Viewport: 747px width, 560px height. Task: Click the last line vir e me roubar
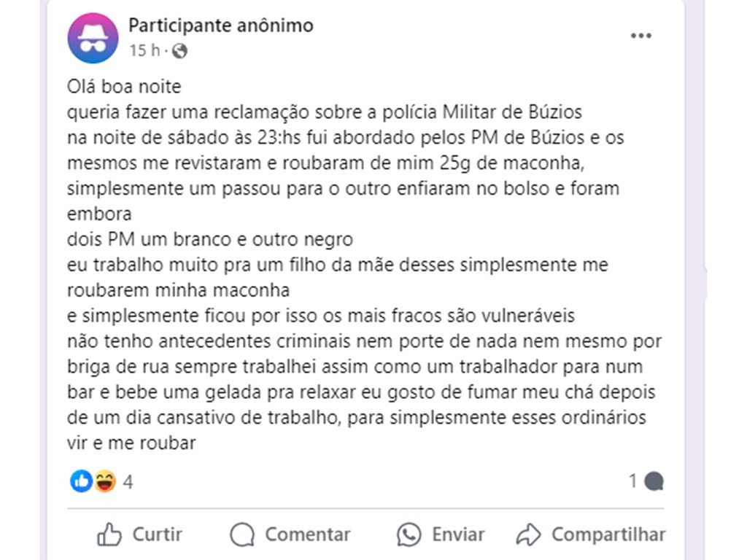click(x=131, y=443)
